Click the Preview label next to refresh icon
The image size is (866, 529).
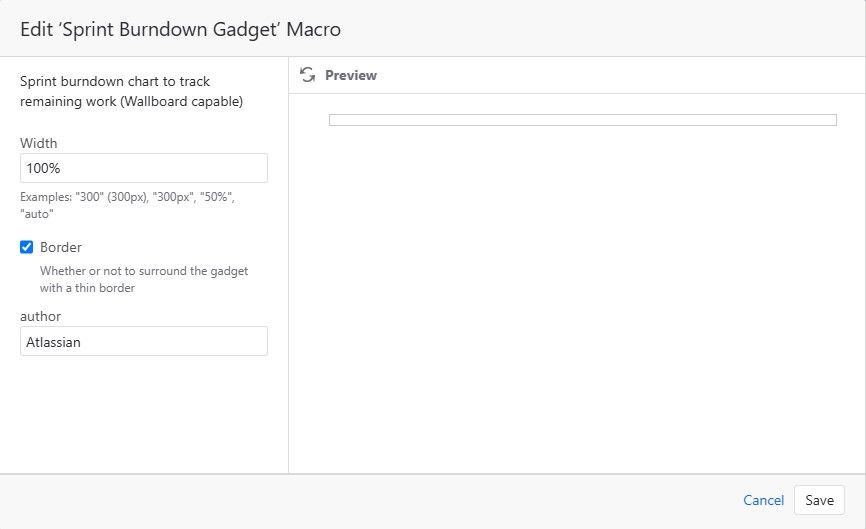pos(351,75)
